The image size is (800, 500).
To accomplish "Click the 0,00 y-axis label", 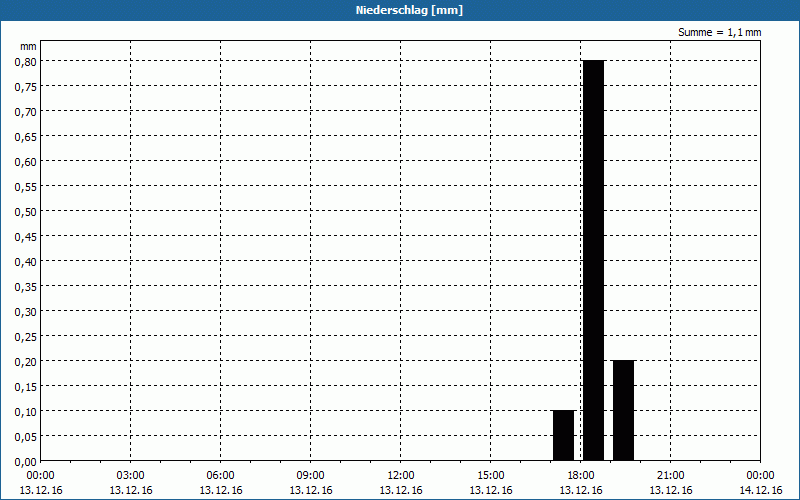I will click(26, 462).
